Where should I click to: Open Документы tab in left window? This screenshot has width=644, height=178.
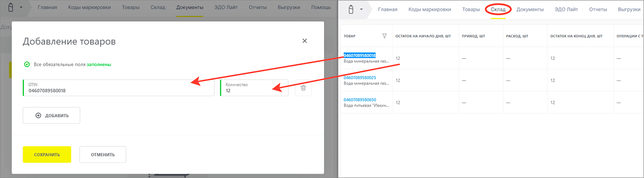[190, 8]
